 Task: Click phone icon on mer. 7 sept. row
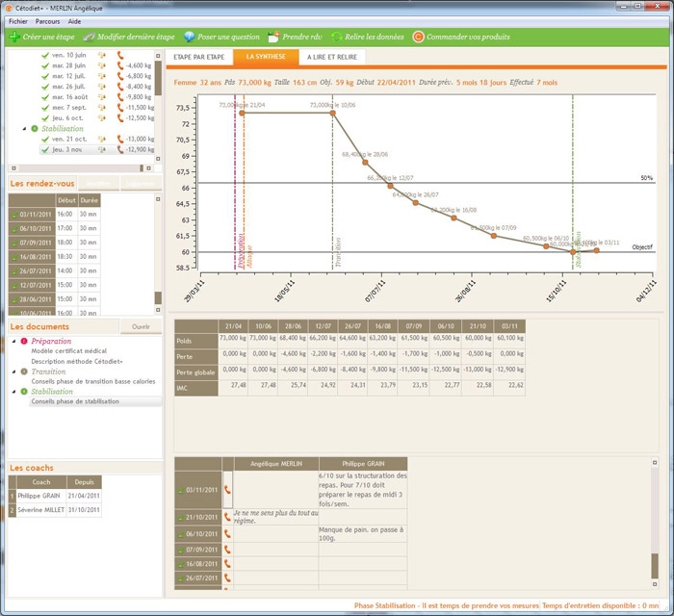point(120,108)
